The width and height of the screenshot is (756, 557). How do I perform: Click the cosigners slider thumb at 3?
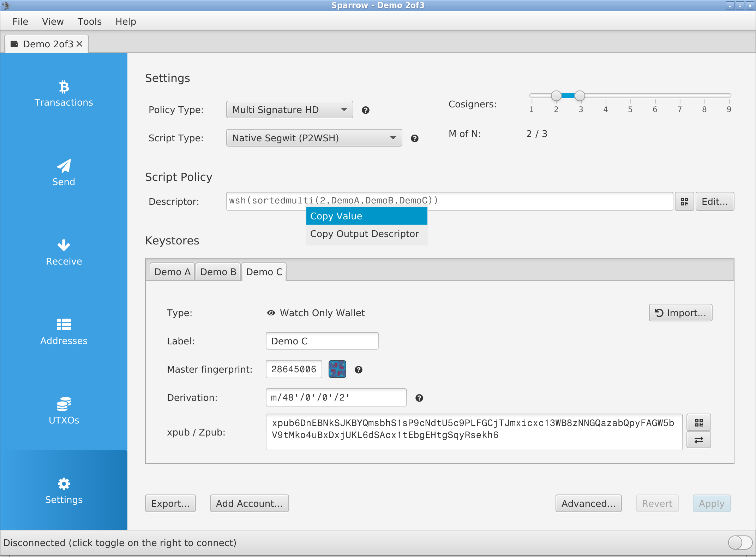pos(580,95)
